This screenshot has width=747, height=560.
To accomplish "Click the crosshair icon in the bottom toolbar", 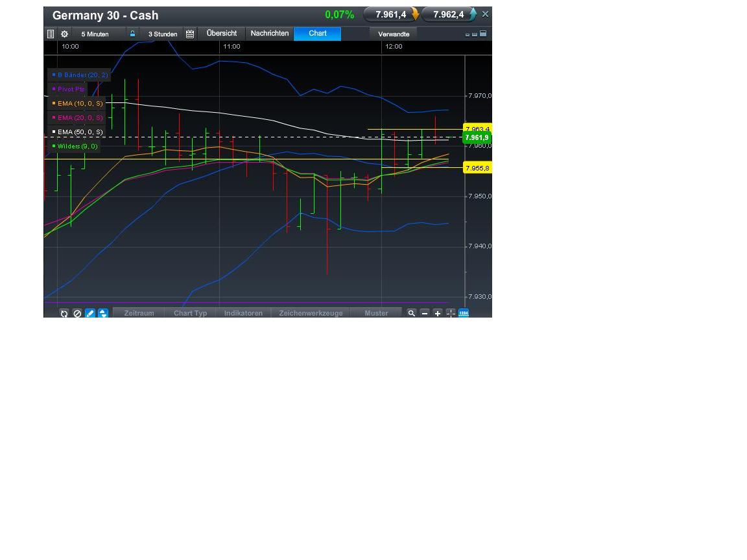I will point(451,313).
